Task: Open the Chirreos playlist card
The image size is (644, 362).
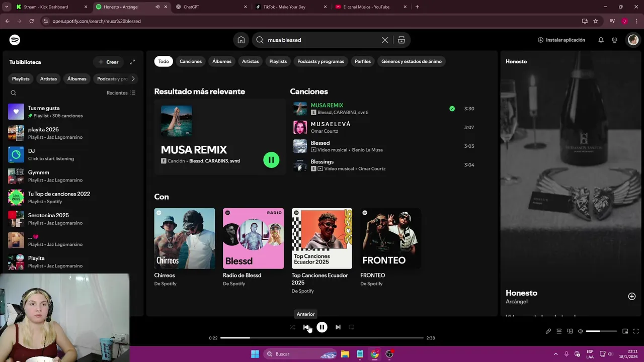Action: [185, 247]
